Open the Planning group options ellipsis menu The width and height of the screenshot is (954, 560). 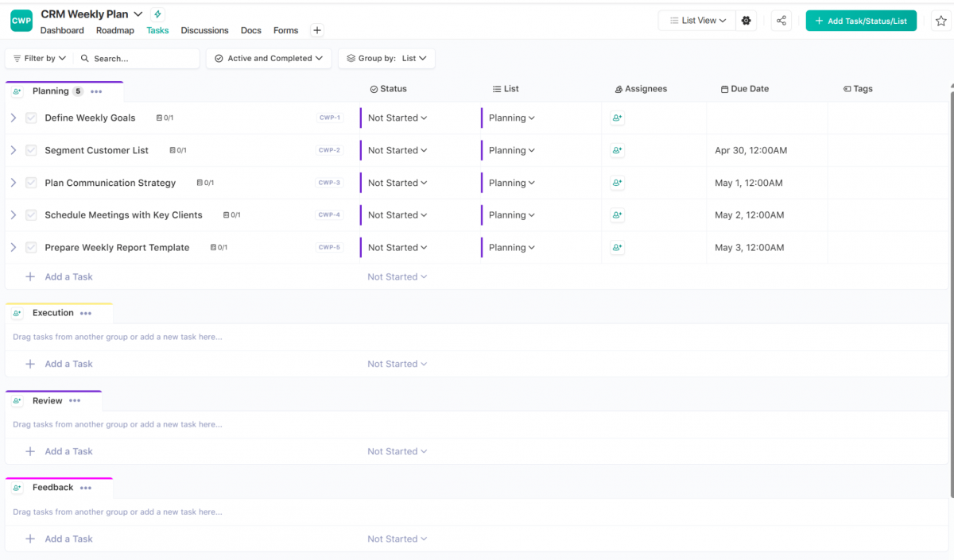(x=95, y=91)
